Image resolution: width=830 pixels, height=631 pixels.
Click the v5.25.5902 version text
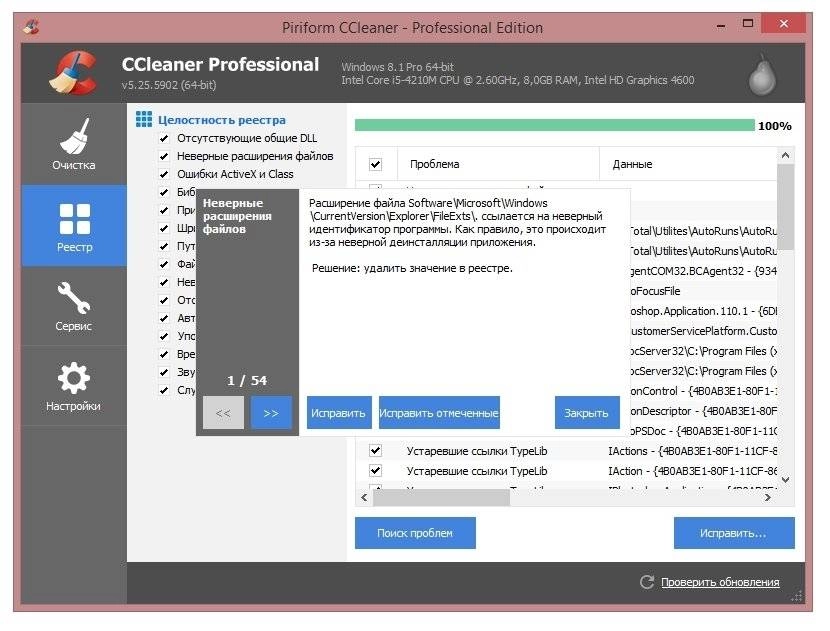click(x=169, y=85)
